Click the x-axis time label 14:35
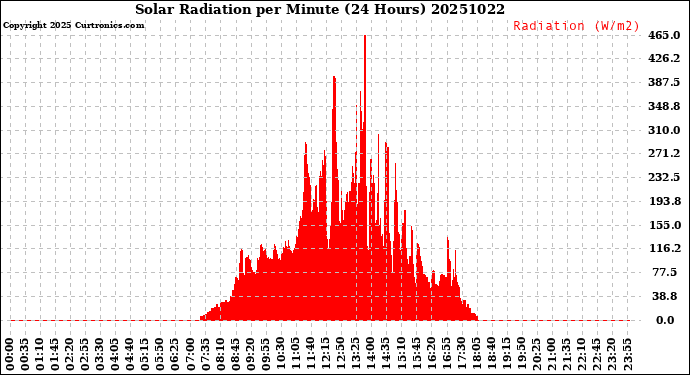 (386, 355)
